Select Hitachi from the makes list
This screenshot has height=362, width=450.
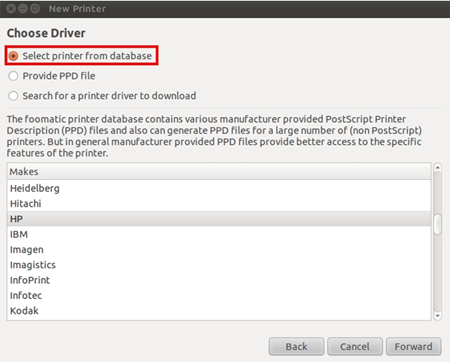[219, 204]
